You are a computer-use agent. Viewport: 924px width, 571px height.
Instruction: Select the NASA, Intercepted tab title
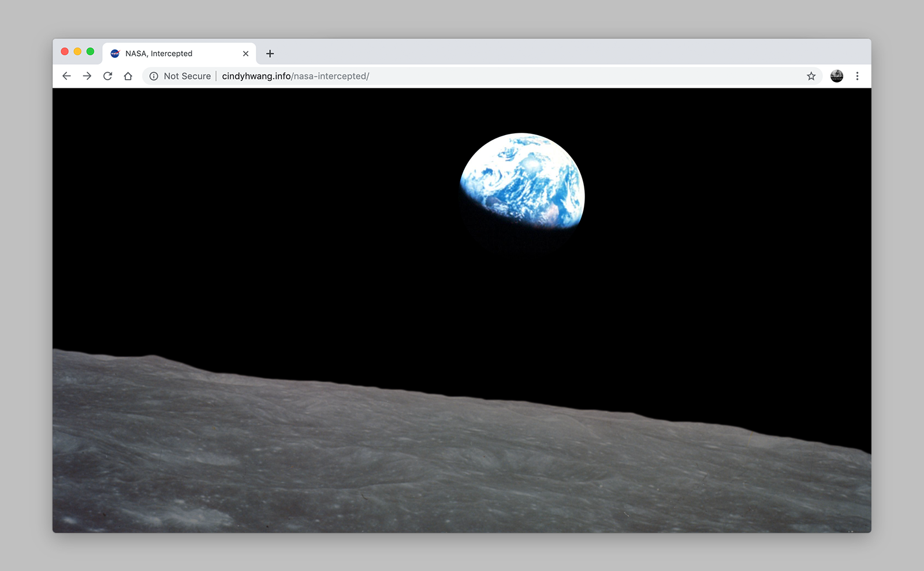[x=159, y=54]
